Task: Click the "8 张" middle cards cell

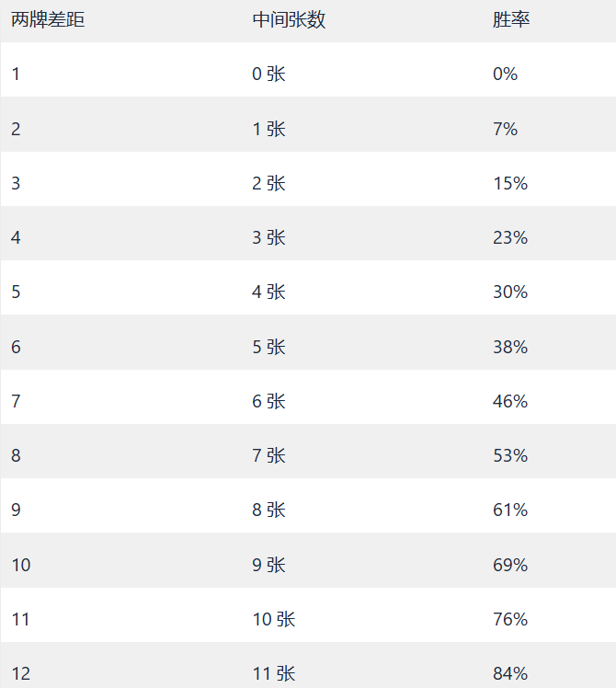Action: 268,510
